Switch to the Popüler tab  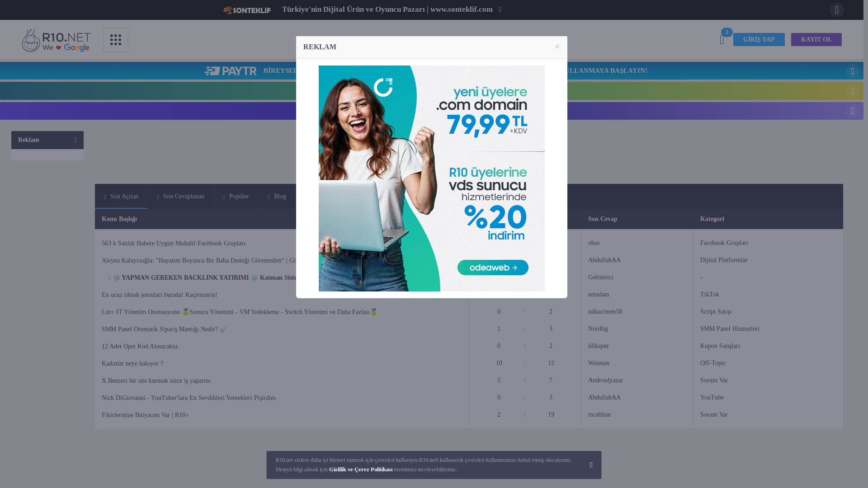coord(236,197)
